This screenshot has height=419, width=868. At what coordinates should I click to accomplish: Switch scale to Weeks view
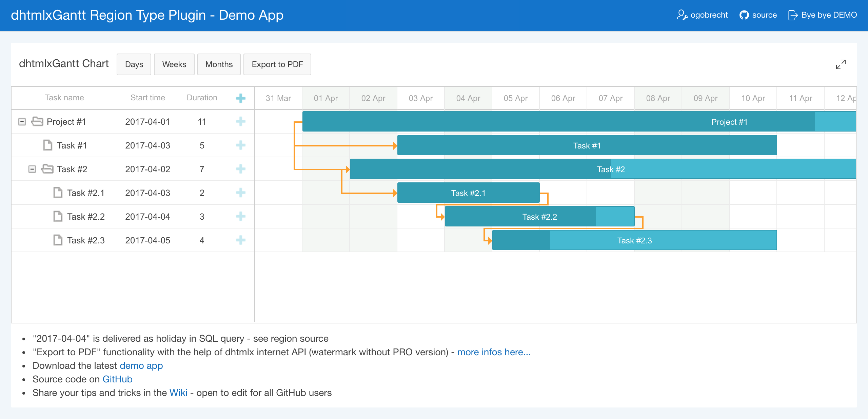(174, 64)
